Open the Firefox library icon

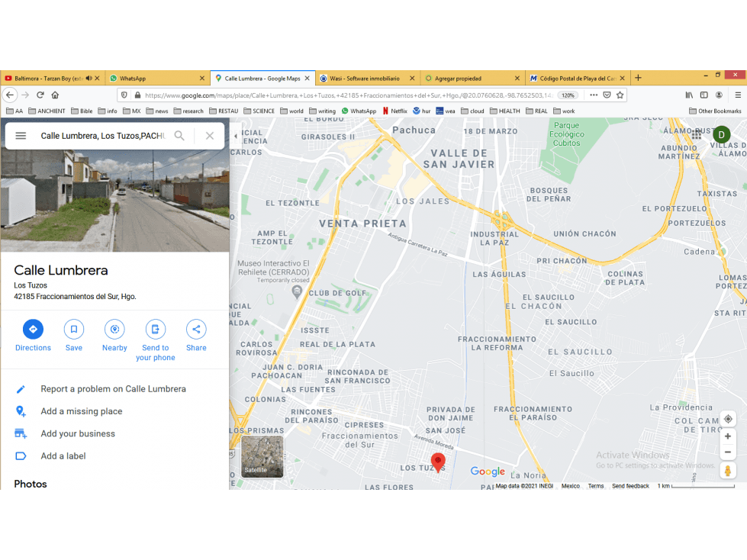(689, 95)
